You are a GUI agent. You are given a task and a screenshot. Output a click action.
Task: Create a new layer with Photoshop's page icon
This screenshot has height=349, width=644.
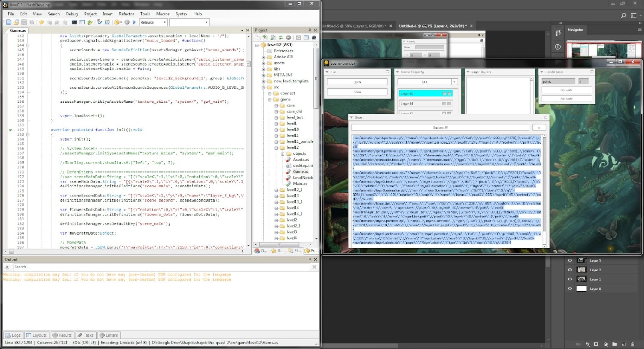(623, 344)
